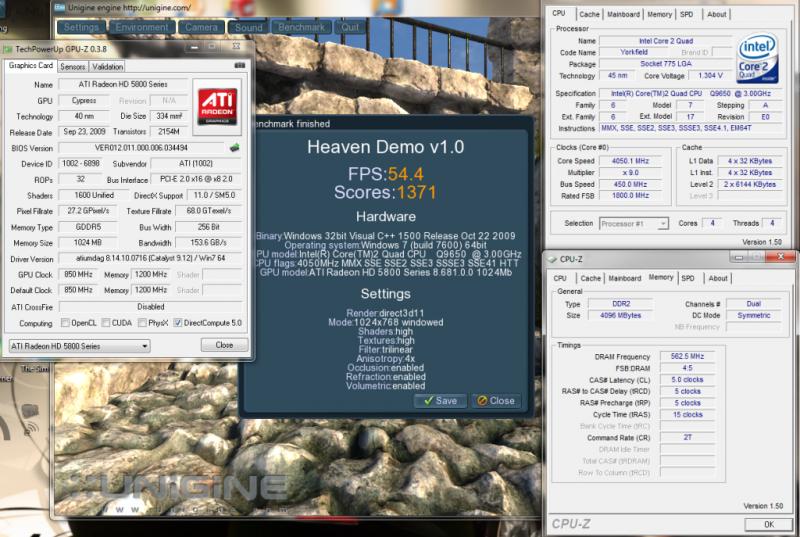Click the Code Name Yorkfield value
Screen dimensions: 800x537
click(x=634, y=52)
